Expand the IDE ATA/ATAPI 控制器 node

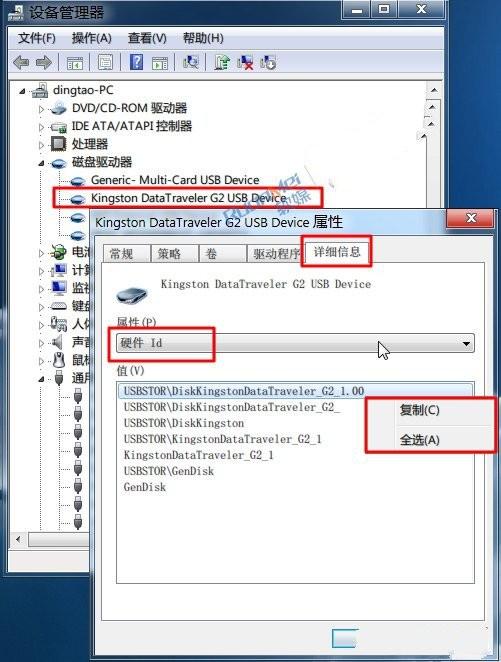tap(41, 127)
